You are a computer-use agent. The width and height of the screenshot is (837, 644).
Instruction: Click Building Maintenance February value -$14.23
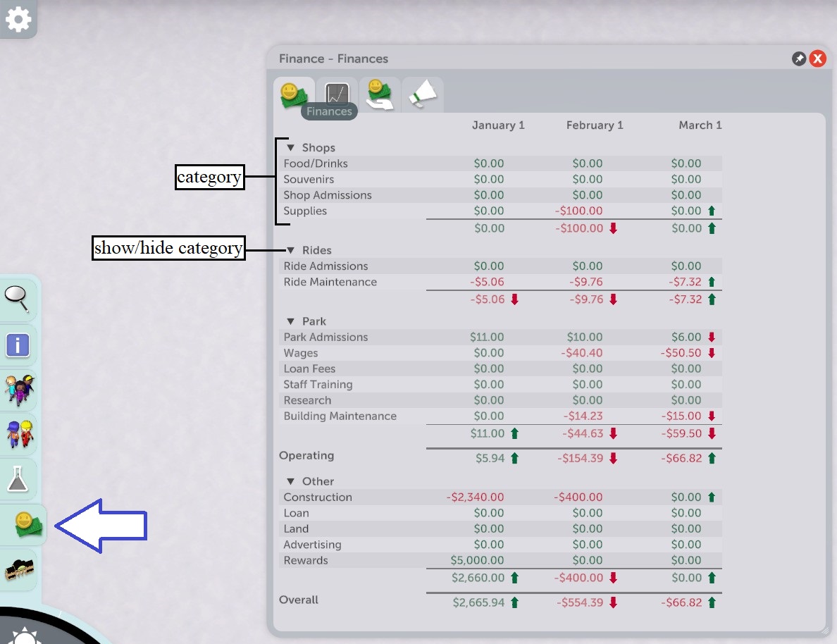tap(583, 416)
